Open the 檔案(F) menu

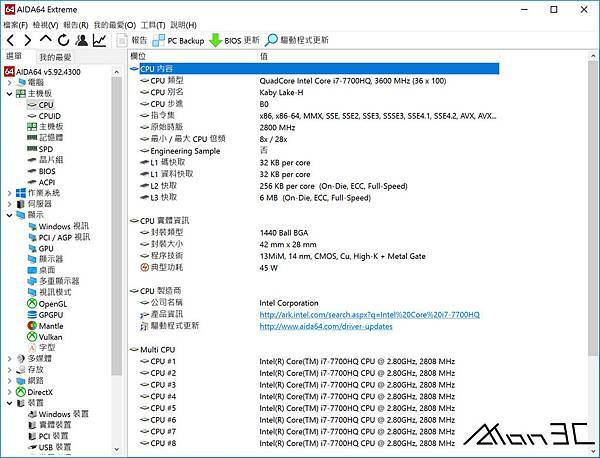[15, 25]
